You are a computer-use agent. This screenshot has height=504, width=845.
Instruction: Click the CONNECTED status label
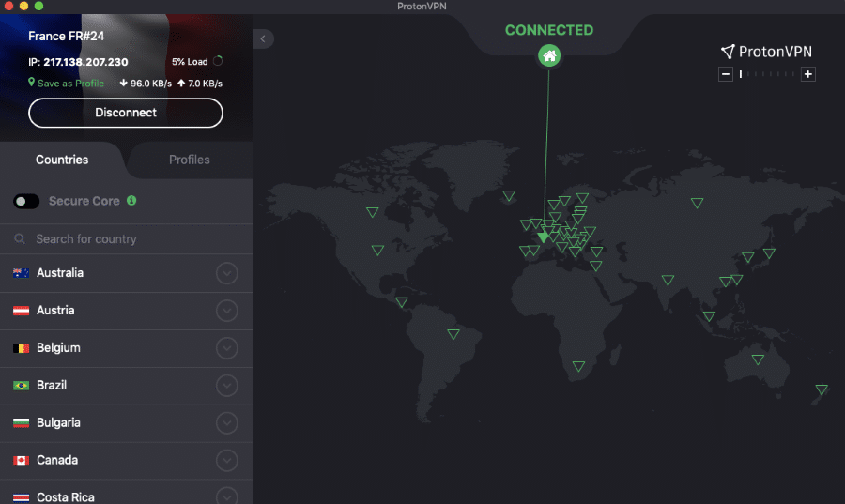[549, 30]
